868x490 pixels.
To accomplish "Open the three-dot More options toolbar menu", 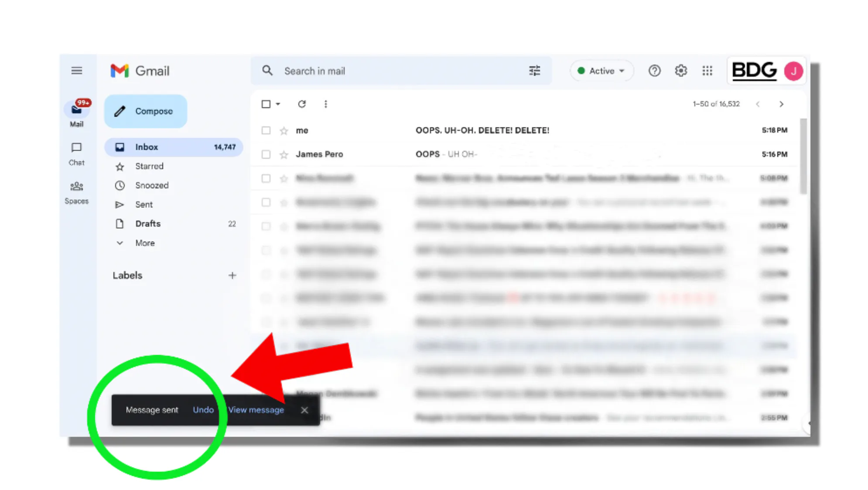I will point(325,104).
